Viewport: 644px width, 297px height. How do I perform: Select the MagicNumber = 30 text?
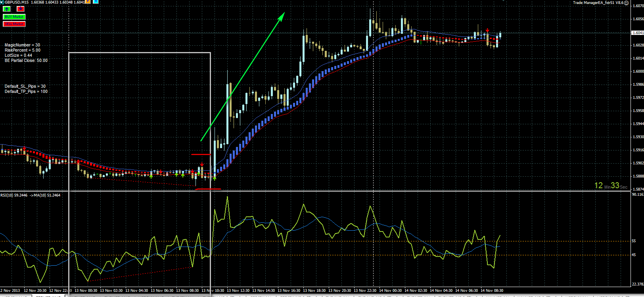tap(22, 45)
